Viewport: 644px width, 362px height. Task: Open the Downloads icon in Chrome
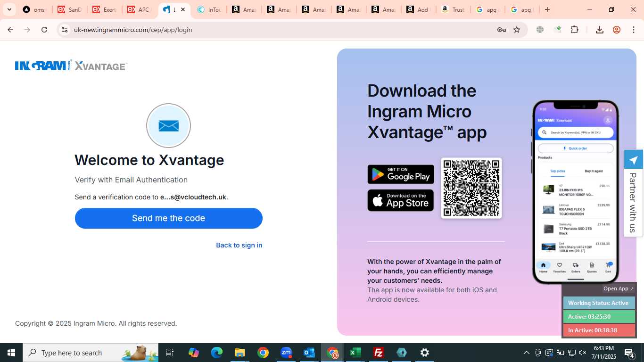click(600, 30)
